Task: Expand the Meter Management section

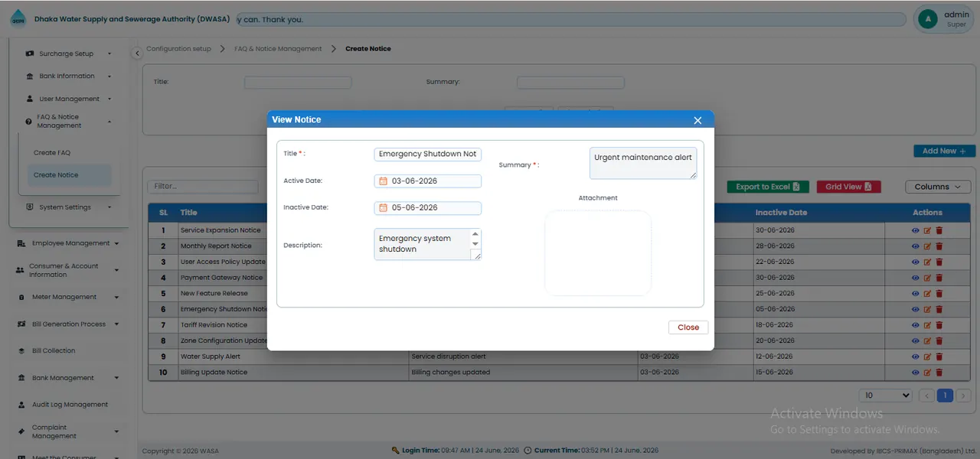Action: click(69, 297)
